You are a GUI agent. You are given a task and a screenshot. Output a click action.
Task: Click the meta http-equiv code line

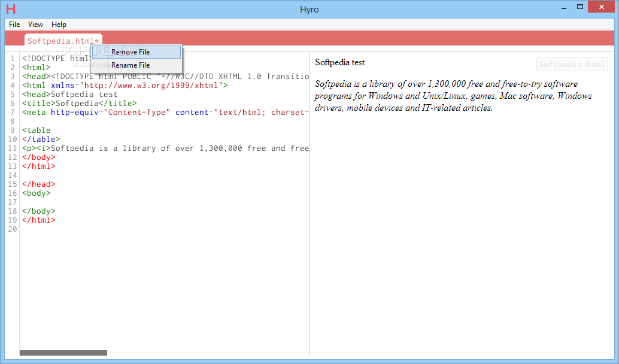coord(165,113)
